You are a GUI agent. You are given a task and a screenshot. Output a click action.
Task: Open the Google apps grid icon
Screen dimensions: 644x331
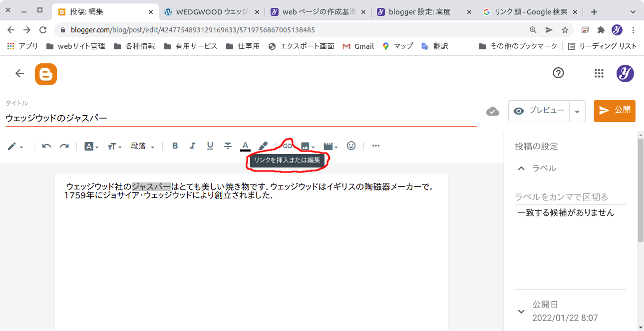(599, 73)
